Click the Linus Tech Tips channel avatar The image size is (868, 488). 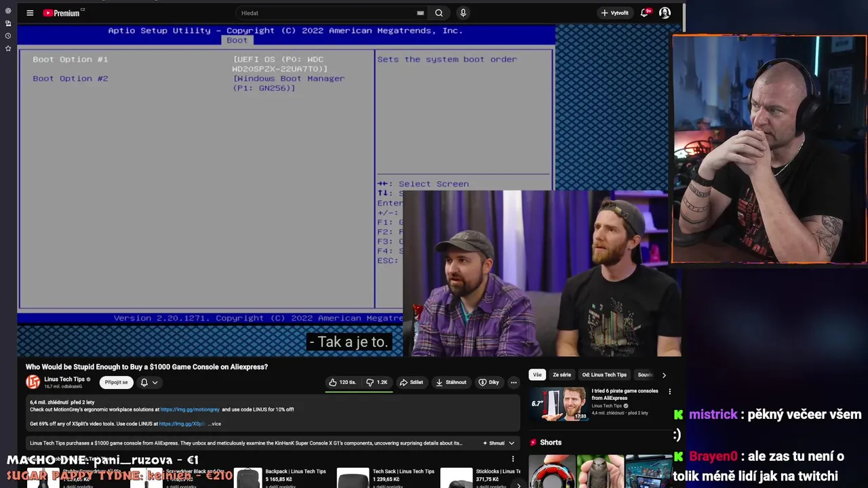[x=33, y=382]
